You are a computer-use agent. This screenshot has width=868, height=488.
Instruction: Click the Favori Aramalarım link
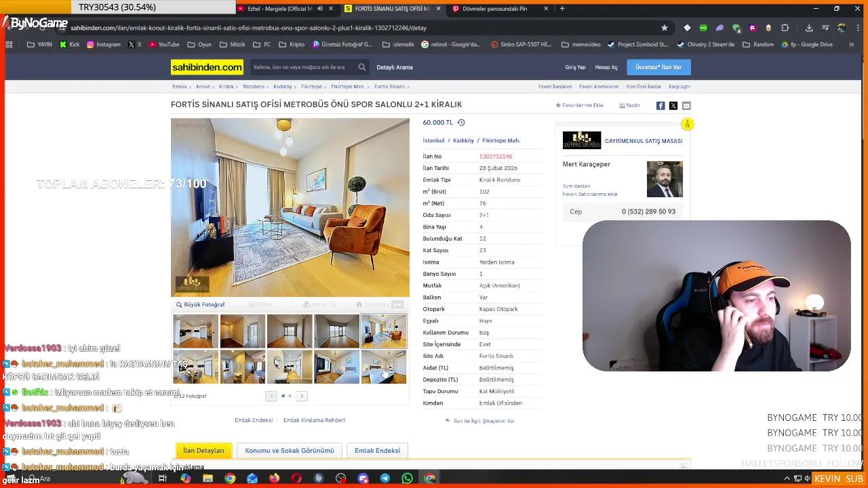point(599,87)
